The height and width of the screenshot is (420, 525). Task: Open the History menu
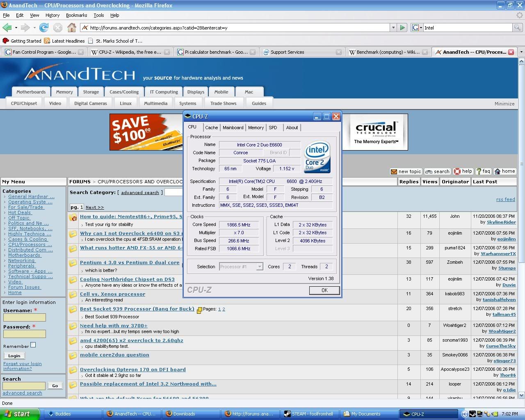click(52, 15)
